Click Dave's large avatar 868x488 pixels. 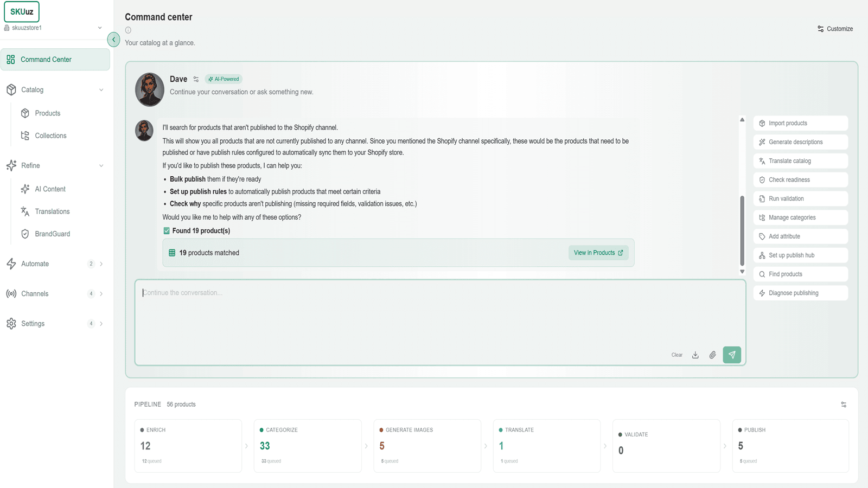(x=150, y=89)
